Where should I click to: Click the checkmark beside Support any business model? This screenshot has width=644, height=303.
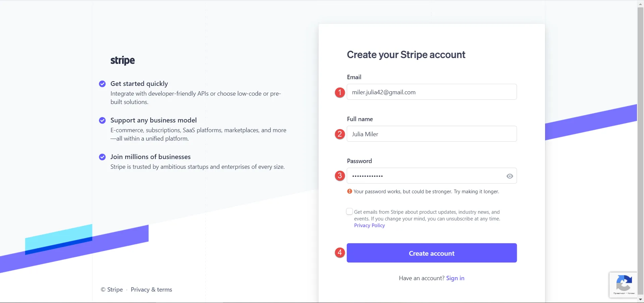coord(102,120)
